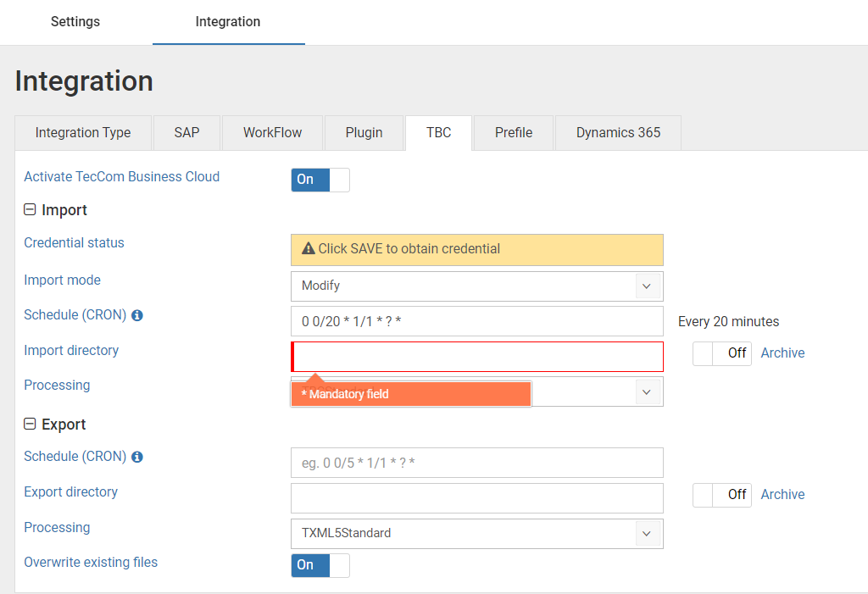Click the Export Schedule CRON input field
The image size is (868, 594).
click(x=476, y=463)
